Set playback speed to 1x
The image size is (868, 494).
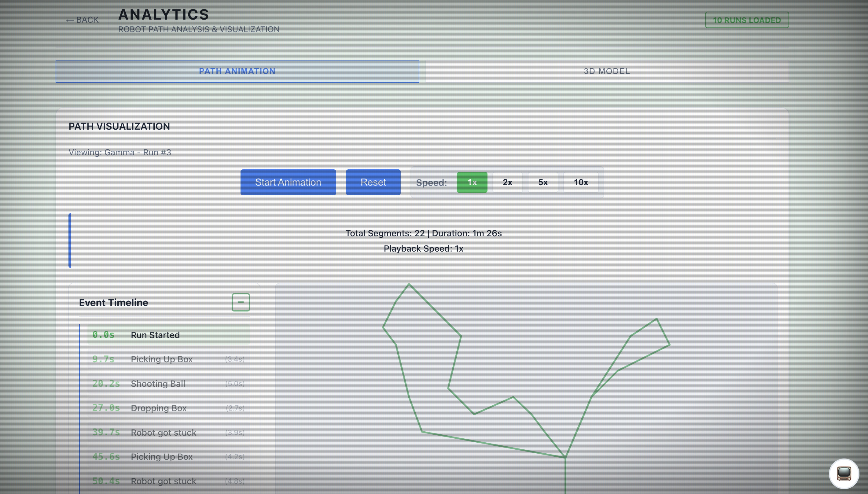coord(472,182)
